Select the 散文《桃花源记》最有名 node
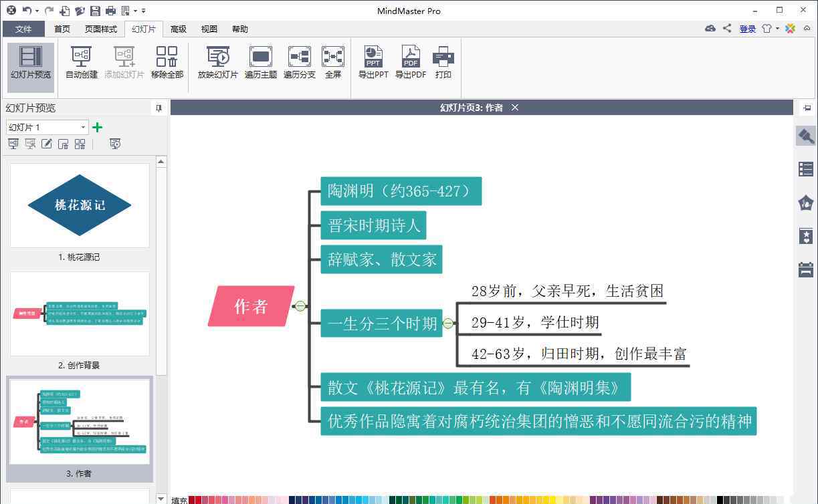This screenshot has width=818, height=504. coord(476,387)
